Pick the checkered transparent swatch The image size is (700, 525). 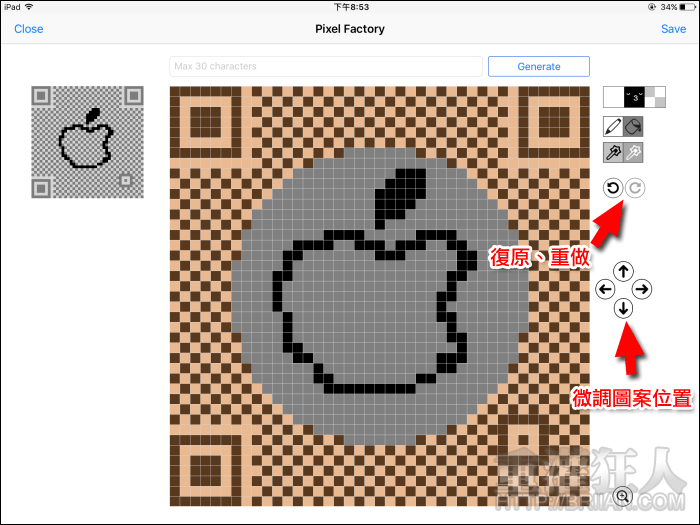tap(656, 97)
